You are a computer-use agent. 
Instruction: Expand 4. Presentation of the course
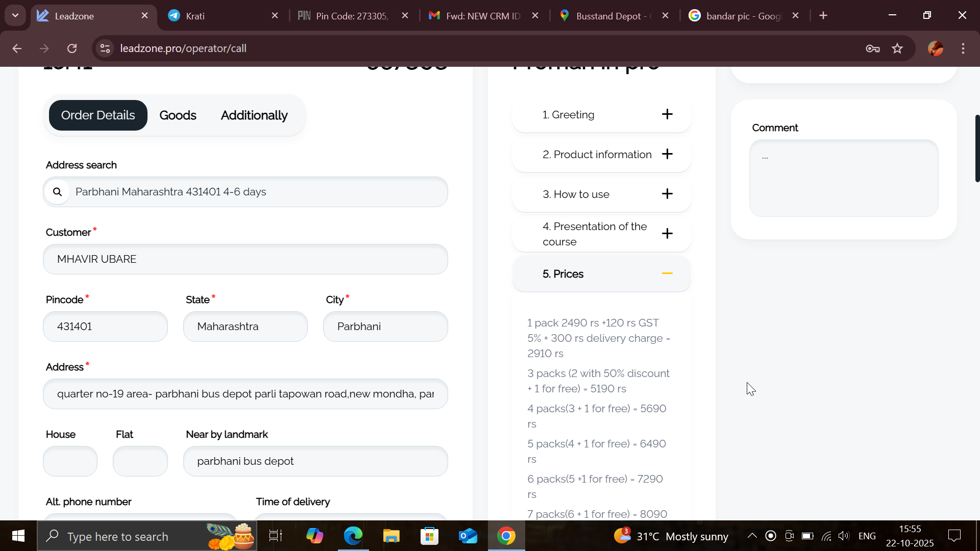667,234
